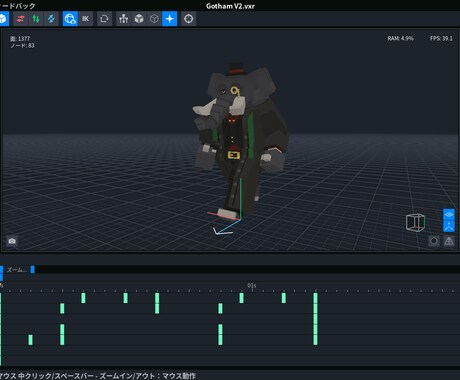Take a viewport screenshot with camera icon
460x380 pixels.
tap(12, 241)
